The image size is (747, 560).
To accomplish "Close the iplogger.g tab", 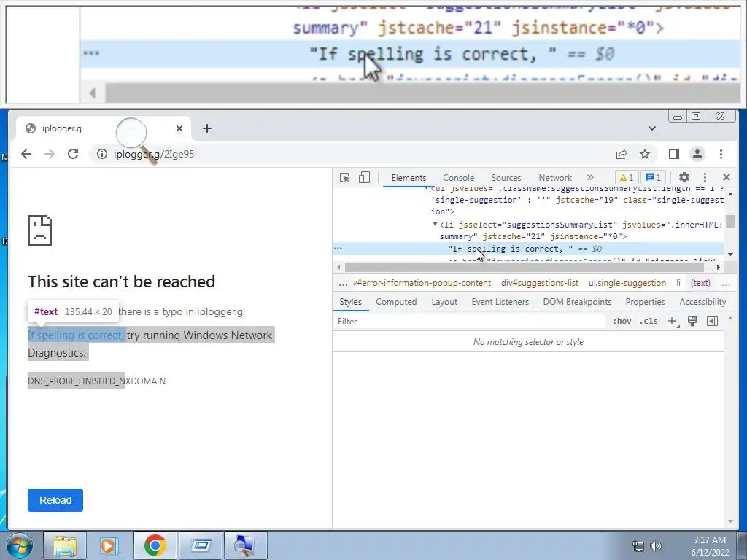I will [x=179, y=128].
